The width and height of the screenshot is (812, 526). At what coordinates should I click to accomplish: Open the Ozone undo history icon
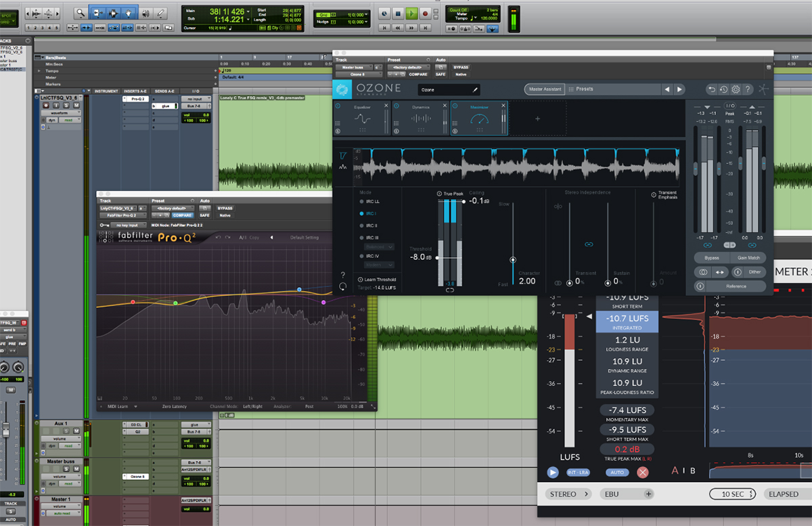pyautogui.click(x=723, y=89)
